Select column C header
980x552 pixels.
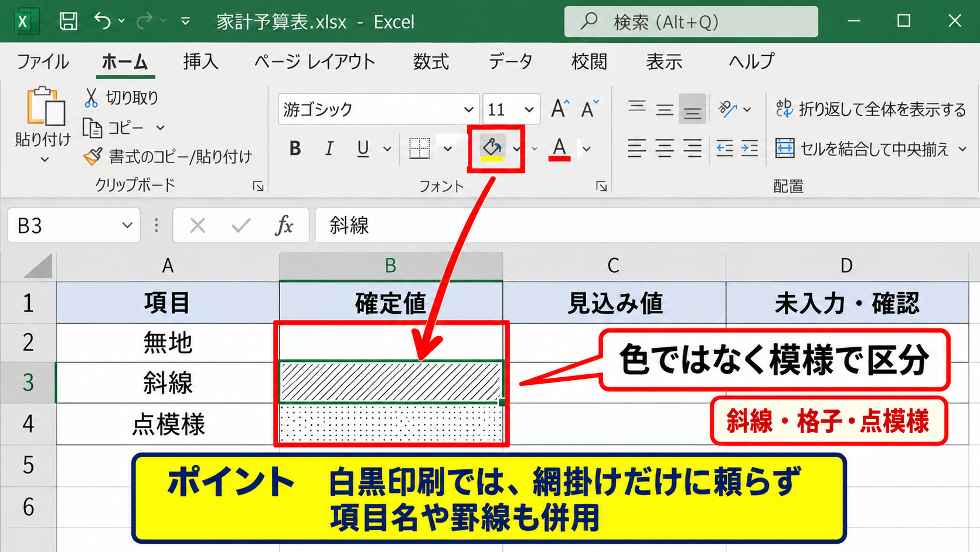[614, 266]
